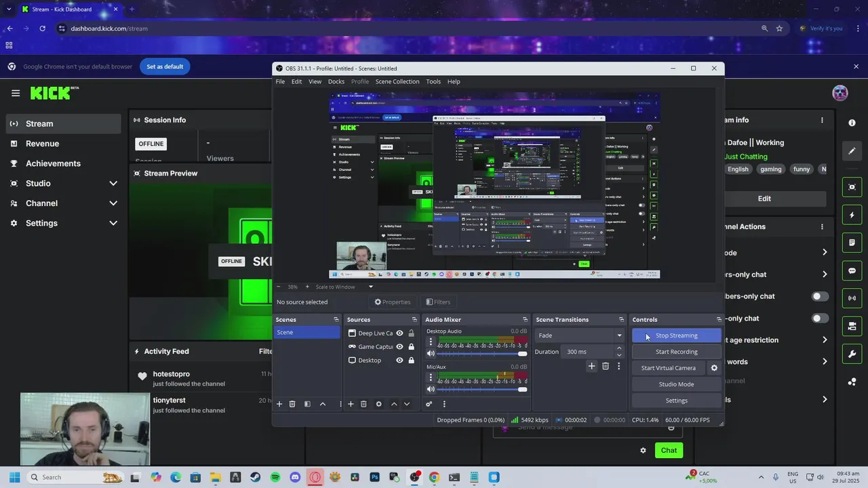Toggle the upper chat mode switch in Kick
868x488 pixels.
[x=821, y=296]
